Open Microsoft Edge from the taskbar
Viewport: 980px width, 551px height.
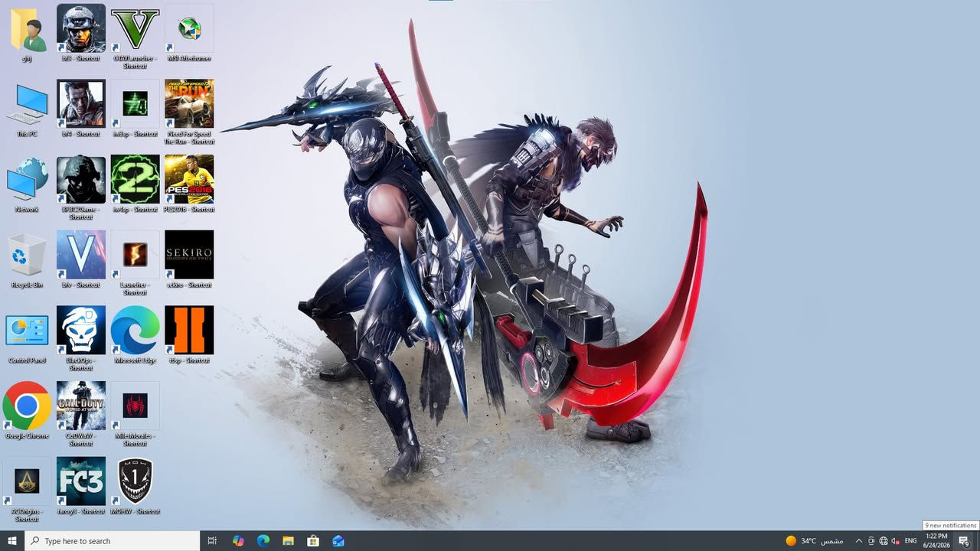pos(263,541)
